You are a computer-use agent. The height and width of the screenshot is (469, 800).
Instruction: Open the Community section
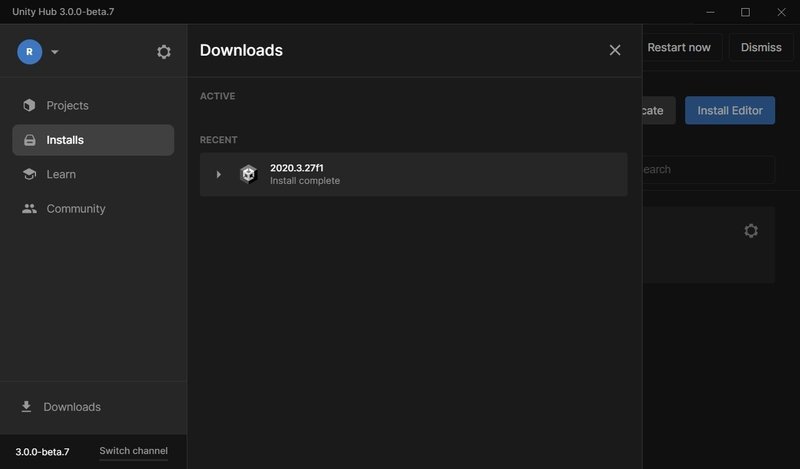(x=93, y=208)
